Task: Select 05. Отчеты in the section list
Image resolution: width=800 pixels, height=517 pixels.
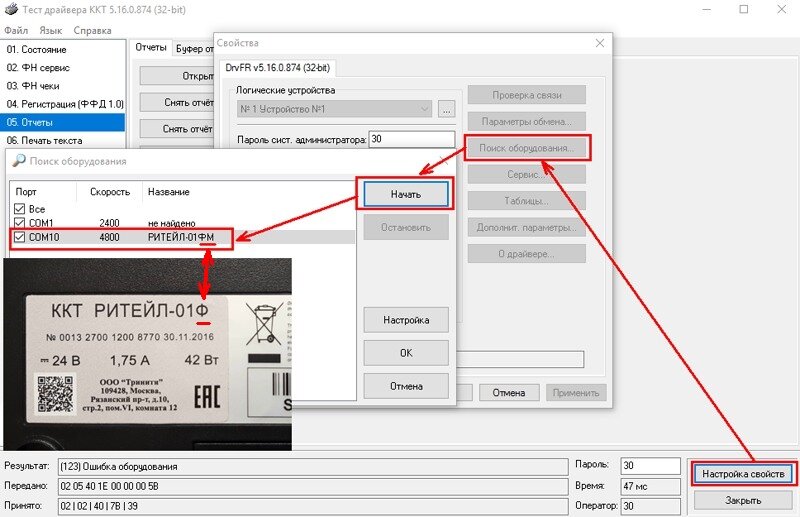Action: click(63, 122)
